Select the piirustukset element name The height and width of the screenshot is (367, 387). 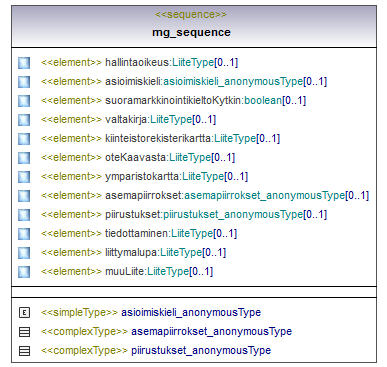coord(133,214)
